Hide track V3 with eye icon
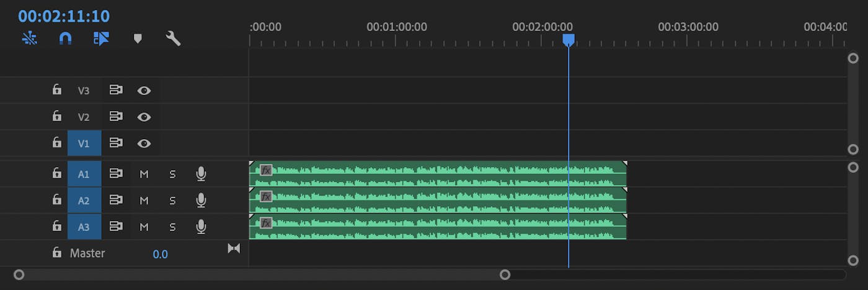Screen dimensions: 868x290 (x=144, y=91)
